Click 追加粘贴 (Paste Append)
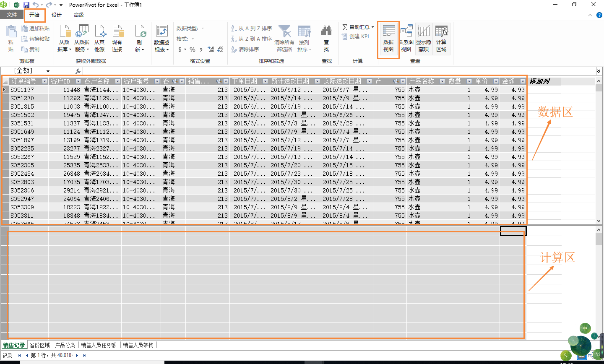The width and height of the screenshot is (604, 364). [x=35, y=29]
